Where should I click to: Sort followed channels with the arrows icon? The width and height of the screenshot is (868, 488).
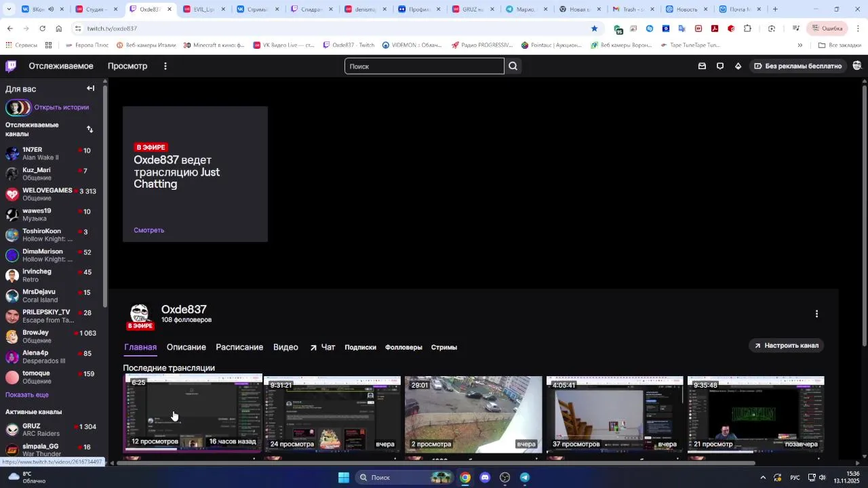click(90, 129)
